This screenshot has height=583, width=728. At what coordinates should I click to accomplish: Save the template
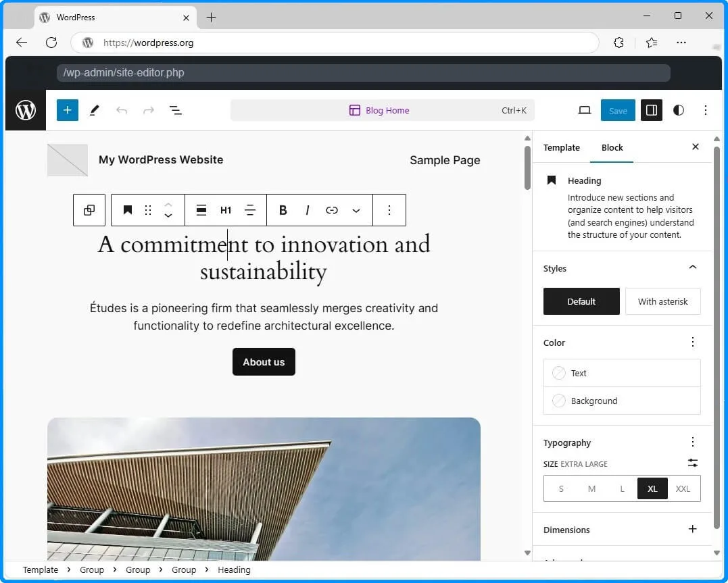click(618, 111)
